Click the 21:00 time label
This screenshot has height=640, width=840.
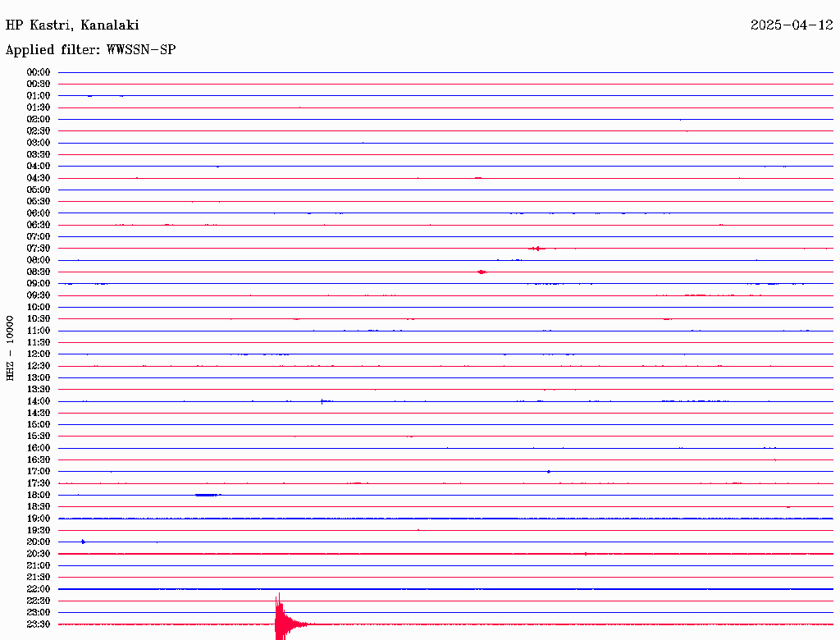[x=39, y=565]
